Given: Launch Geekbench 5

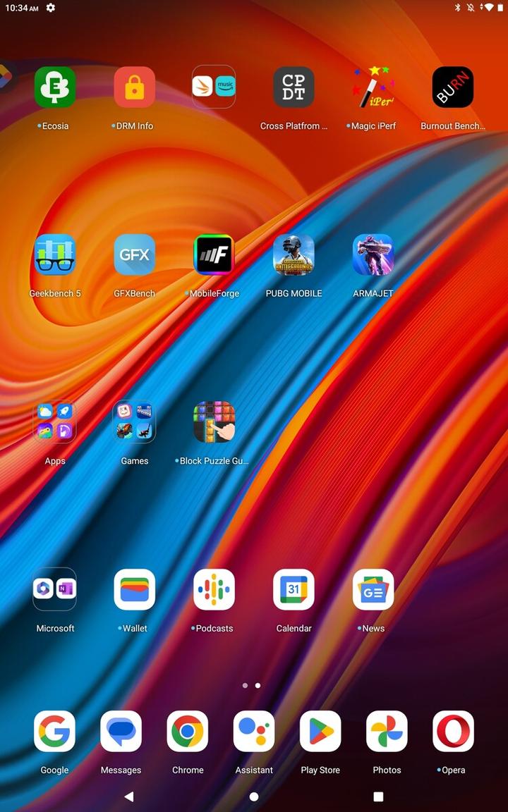Looking at the screenshot, I should coord(55,254).
